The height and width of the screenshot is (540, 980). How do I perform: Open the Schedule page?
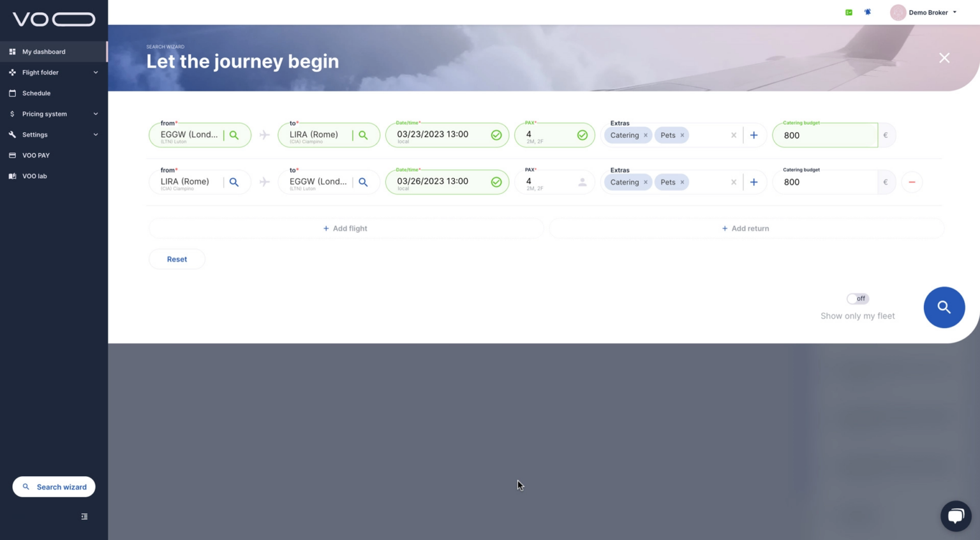pyautogui.click(x=36, y=93)
